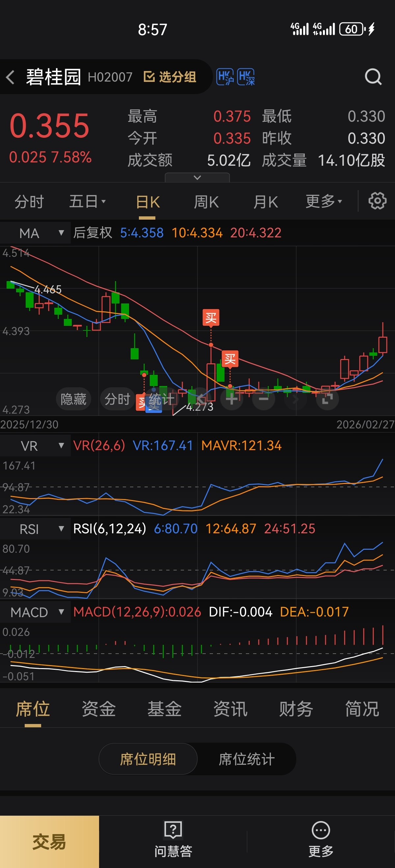Screen dimensions: 395x868
Task: Tap DEA:-0.017 reading
Action: pyautogui.click(x=314, y=612)
